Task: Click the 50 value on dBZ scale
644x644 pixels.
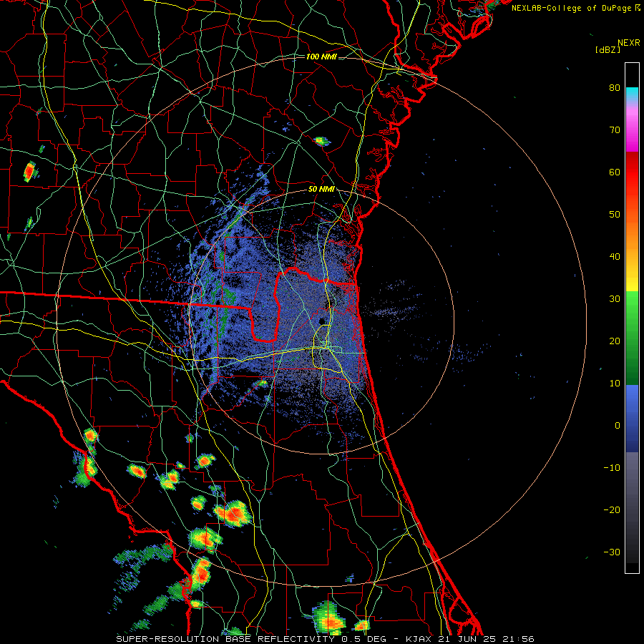Action: (615, 215)
